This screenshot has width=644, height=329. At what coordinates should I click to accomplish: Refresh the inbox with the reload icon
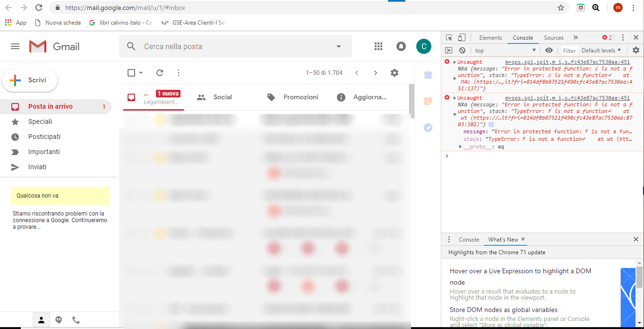(160, 73)
